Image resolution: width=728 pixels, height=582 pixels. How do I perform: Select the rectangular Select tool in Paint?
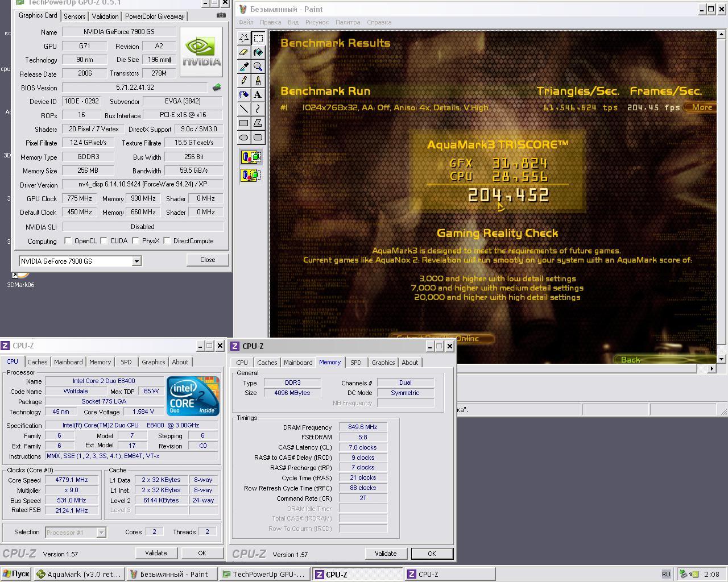pos(258,38)
